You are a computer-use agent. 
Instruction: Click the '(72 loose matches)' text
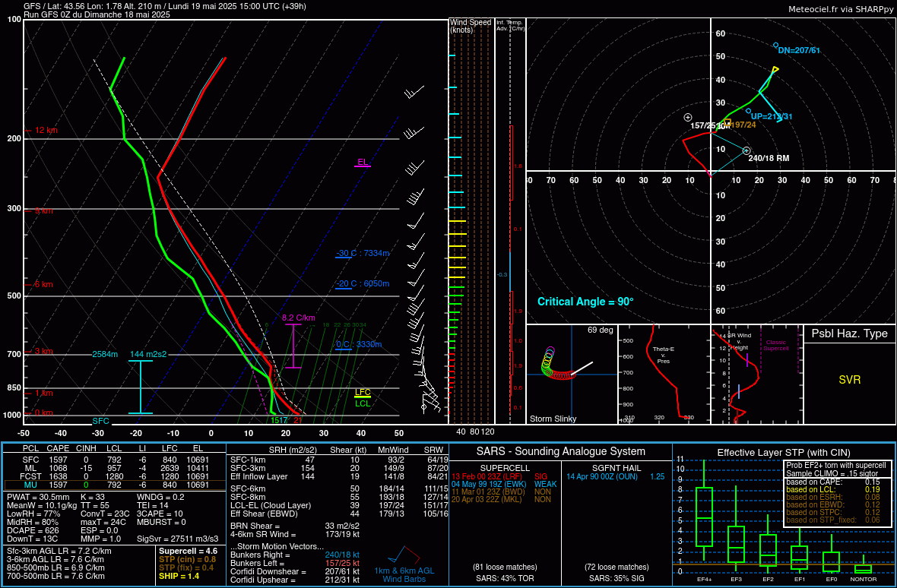(x=616, y=567)
